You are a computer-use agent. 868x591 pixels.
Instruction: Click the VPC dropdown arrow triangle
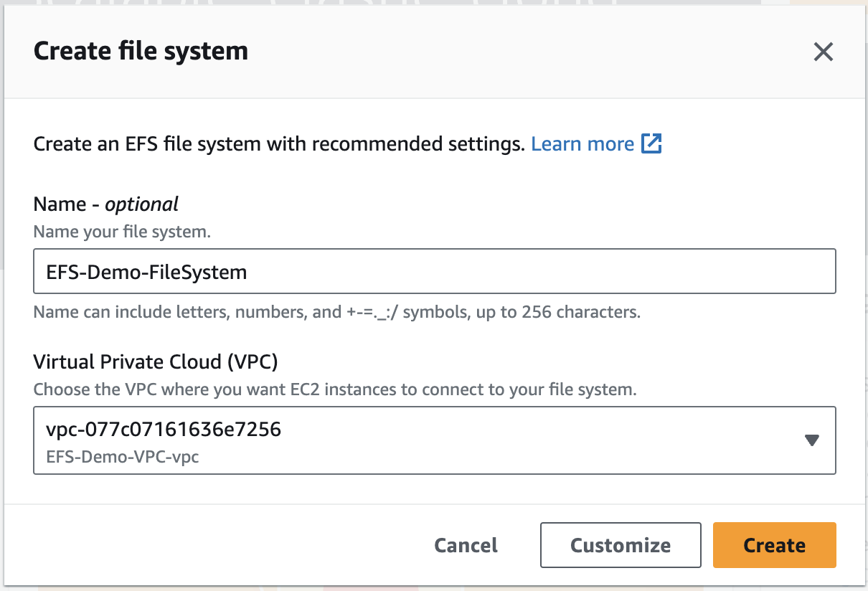(x=811, y=440)
